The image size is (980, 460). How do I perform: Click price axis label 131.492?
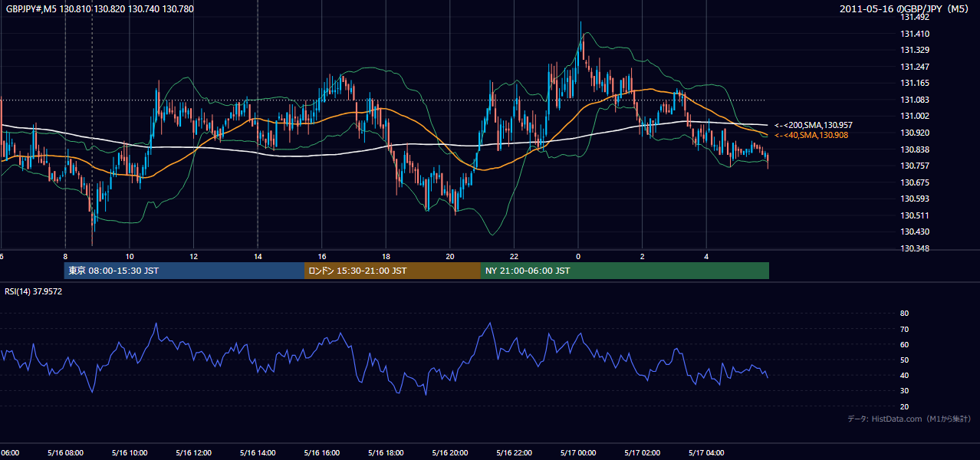[x=915, y=17]
